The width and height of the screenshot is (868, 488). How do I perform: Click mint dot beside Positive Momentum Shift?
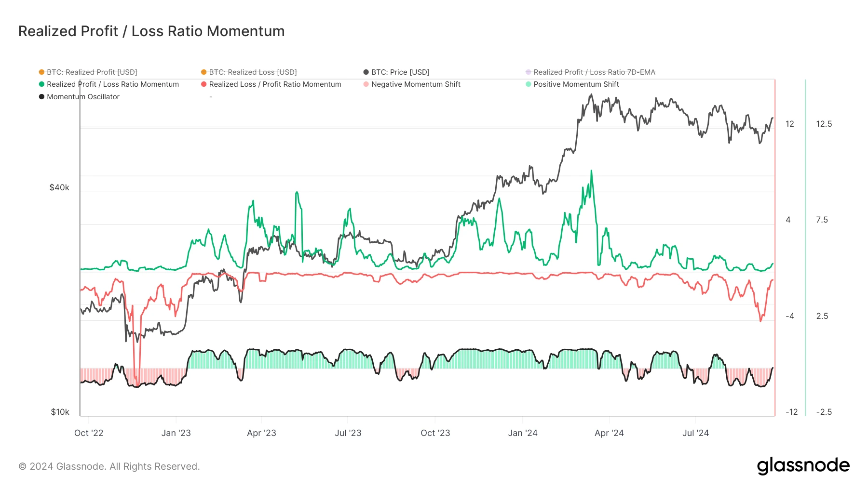coord(529,84)
